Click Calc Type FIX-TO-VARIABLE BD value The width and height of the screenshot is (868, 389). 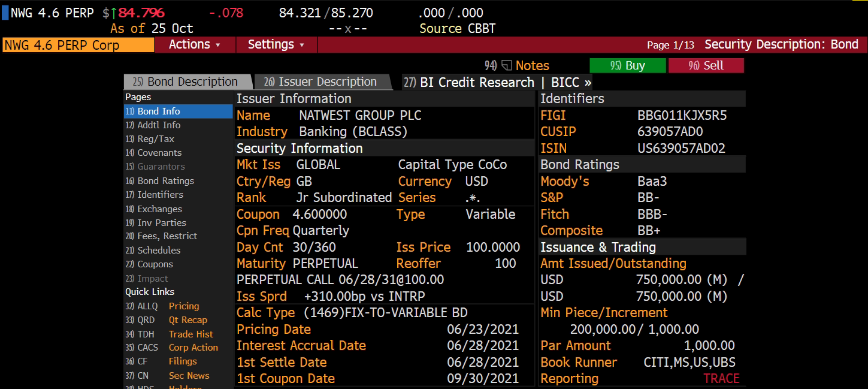point(386,313)
